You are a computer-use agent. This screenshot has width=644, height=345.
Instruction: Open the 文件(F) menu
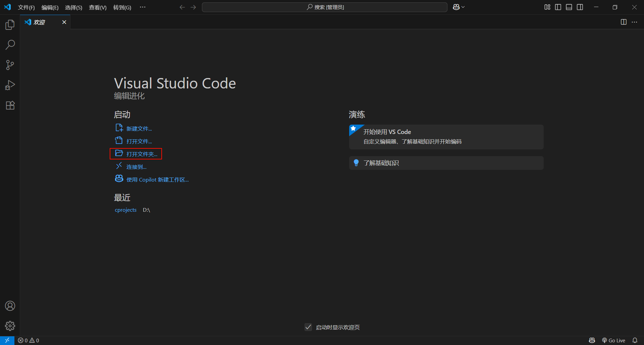point(26,7)
